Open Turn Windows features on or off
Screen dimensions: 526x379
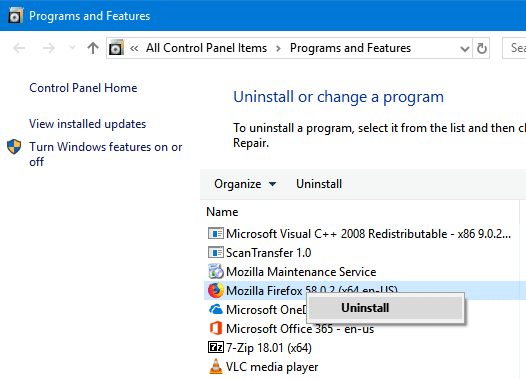(106, 154)
